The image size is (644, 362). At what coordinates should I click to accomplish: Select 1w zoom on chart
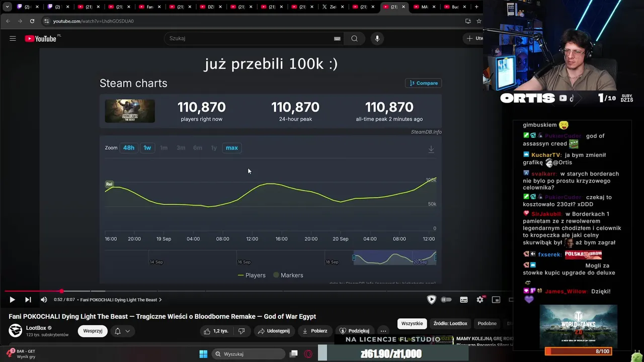click(x=147, y=148)
